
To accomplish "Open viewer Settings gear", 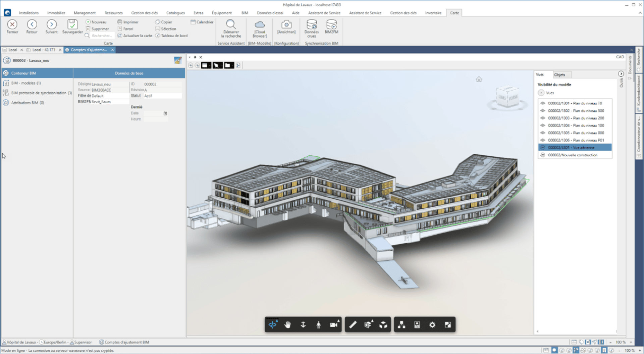I will (x=432, y=325).
